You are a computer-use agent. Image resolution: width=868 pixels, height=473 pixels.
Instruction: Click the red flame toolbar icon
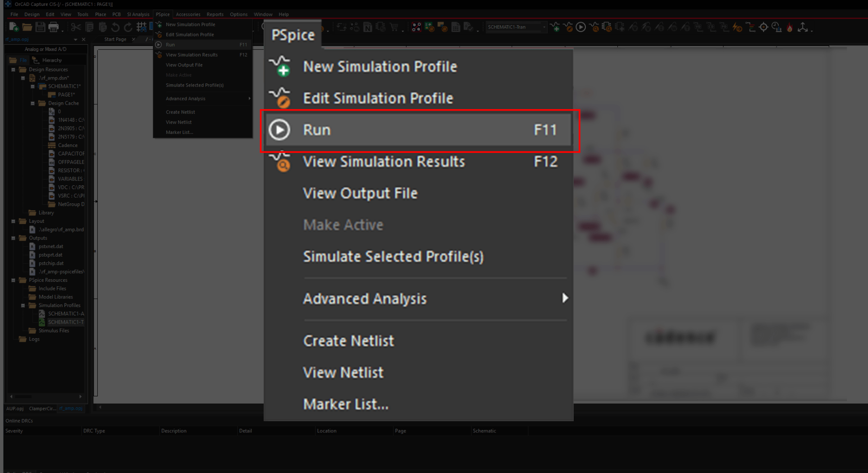[x=790, y=28]
